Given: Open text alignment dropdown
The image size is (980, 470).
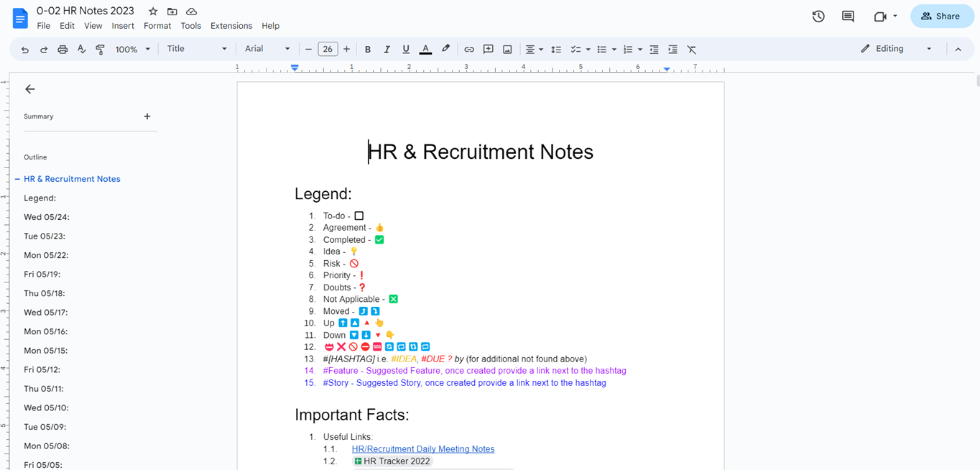Looking at the screenshot, I should pyautogui.click(x=534, y=50).
